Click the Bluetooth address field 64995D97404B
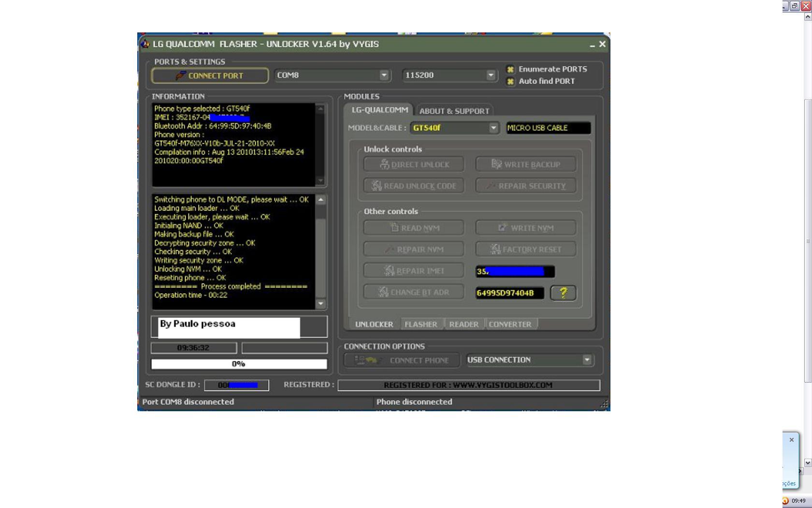The width and height of the screenshot is (812, 508). coord(510,293)
